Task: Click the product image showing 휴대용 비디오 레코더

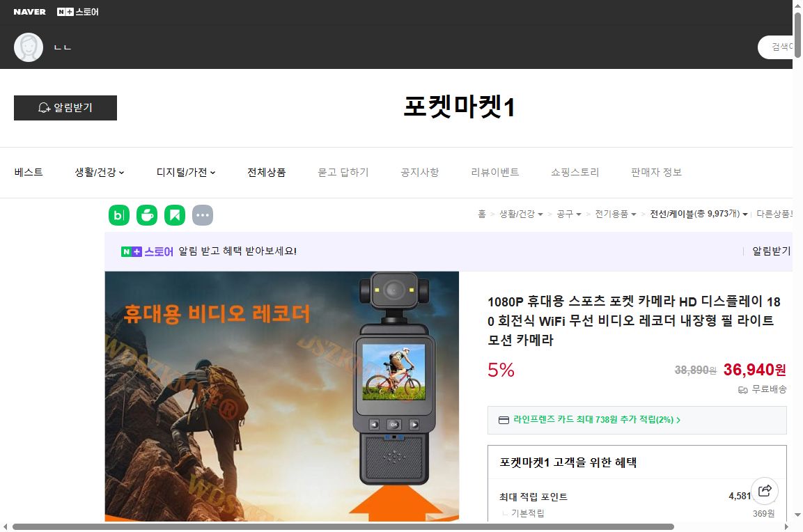Action: point(281,397)
